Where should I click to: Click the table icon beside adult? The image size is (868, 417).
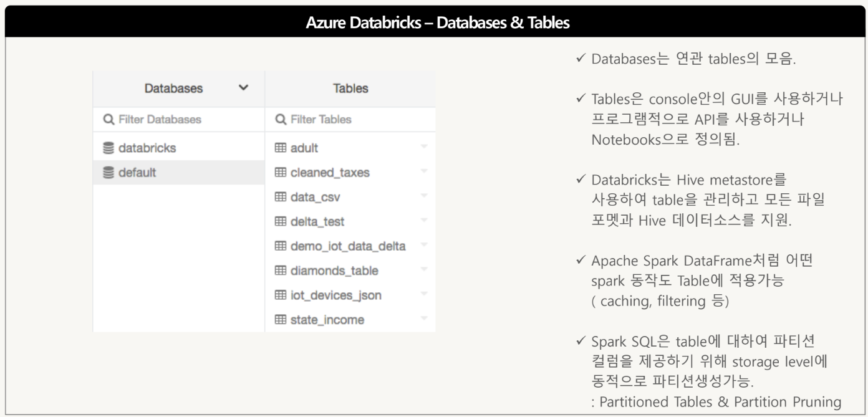[x=281, y=148]
